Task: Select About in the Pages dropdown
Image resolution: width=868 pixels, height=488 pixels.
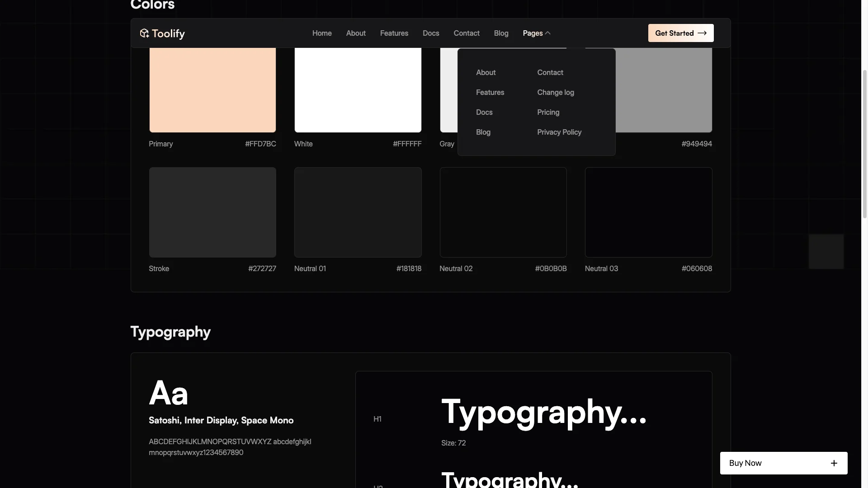Action: 486,72
